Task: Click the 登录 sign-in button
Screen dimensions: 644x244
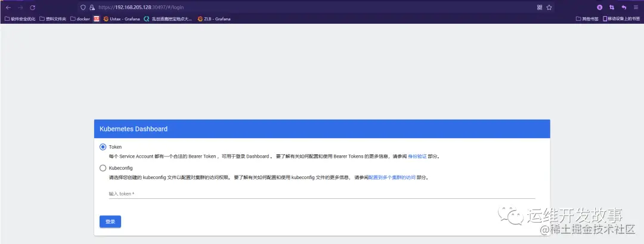Action: [x=110, y=221]
